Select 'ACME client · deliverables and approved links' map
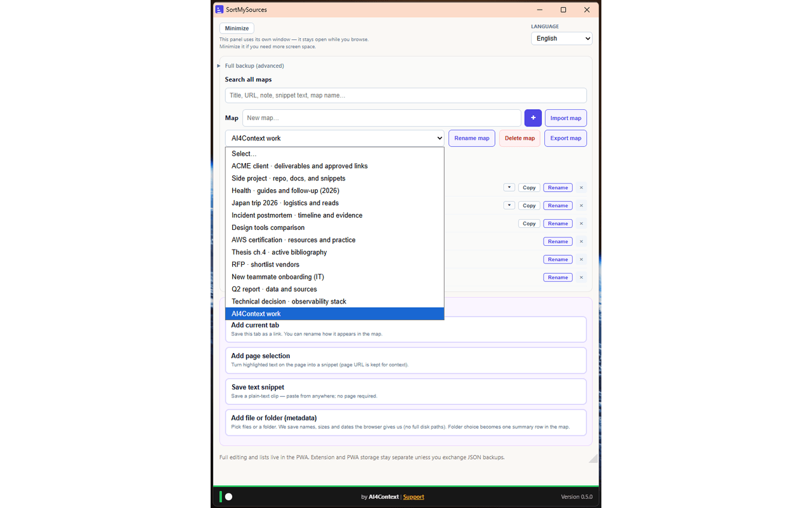 tap(334, 166)
